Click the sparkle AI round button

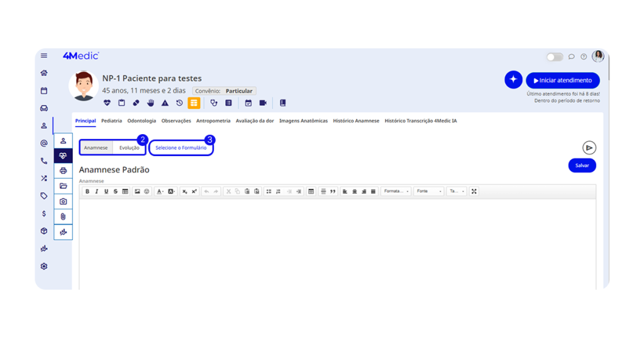click(x=513, y=80)
